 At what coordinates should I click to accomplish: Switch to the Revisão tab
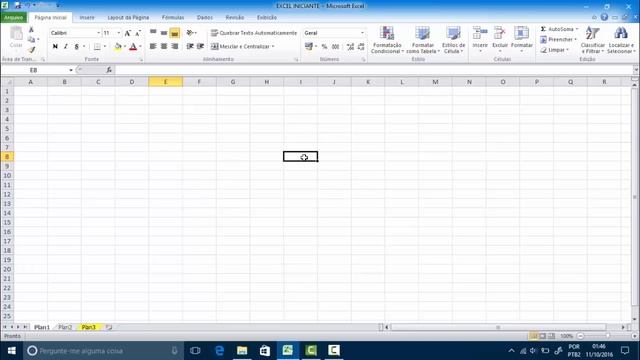pyautogui.click(x=235, y=18)
